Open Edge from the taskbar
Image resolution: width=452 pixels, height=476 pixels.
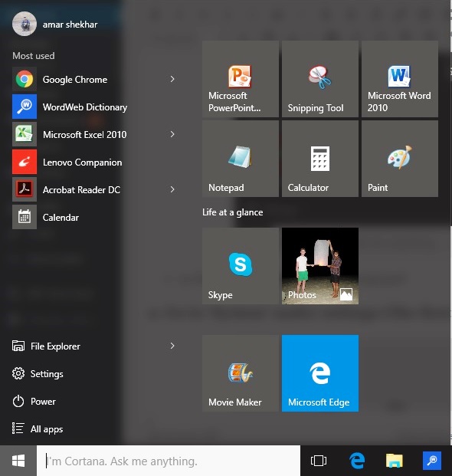click(x=357, y=461)
